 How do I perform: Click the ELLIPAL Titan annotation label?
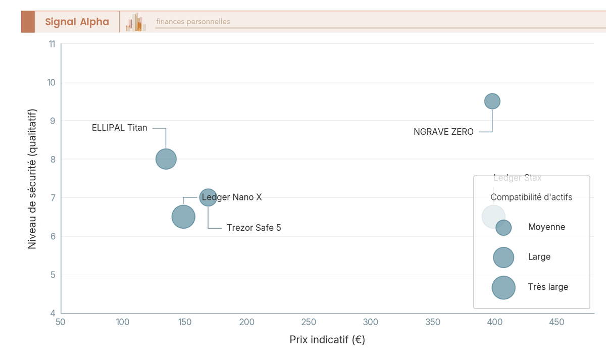tap(120, 128)
